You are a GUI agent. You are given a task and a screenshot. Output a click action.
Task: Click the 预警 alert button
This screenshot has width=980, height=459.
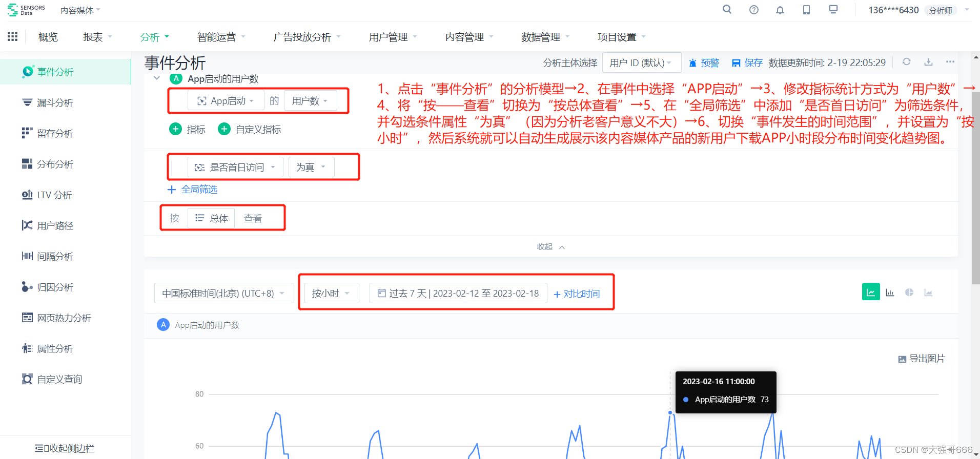pos(704,63)
